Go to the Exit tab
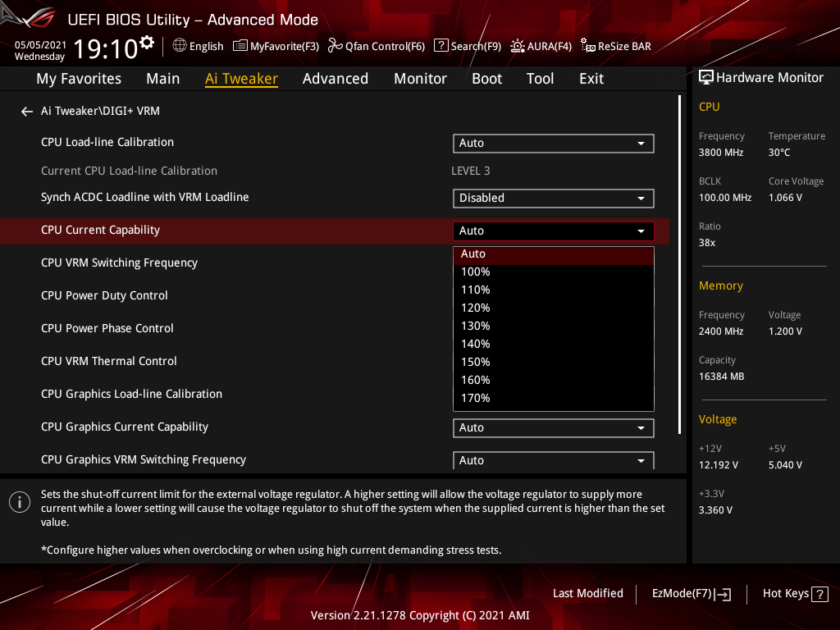 point(591,79)
